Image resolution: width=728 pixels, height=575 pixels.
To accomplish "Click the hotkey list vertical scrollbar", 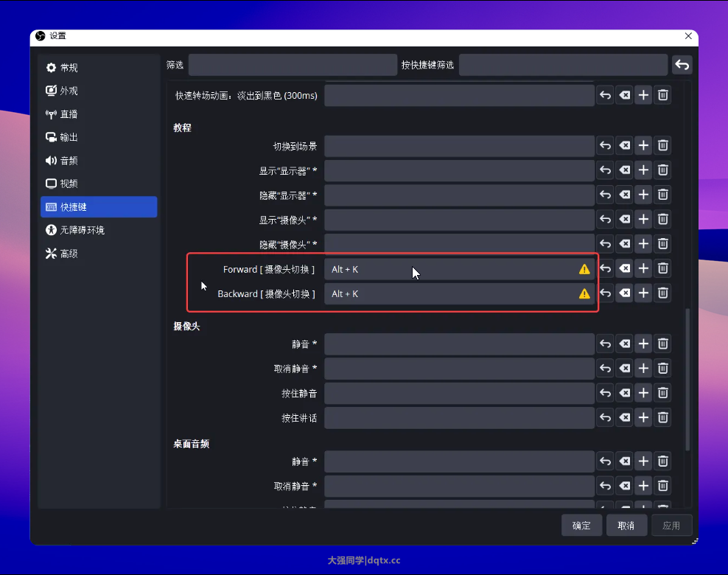I will tap(687, 376).
